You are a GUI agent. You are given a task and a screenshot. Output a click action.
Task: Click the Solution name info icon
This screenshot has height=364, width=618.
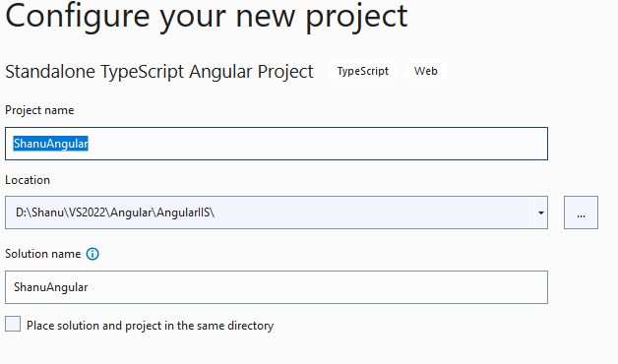coord(93,254)
